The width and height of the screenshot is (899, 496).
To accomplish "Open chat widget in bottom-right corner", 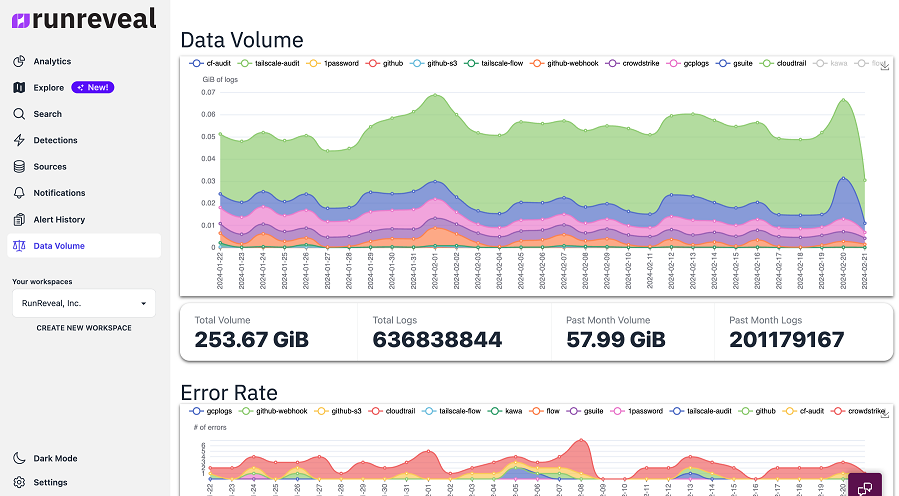I will coord(865,486).
